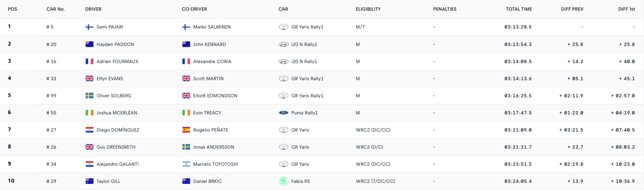This screenshot has width=644, height=190.
Task: Click the DIFF 1st column header
Action: tap(626, 9)
